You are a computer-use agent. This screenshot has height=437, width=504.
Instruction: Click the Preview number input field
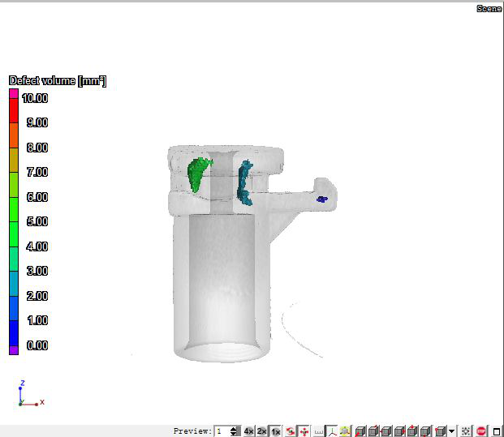(222, 431)
